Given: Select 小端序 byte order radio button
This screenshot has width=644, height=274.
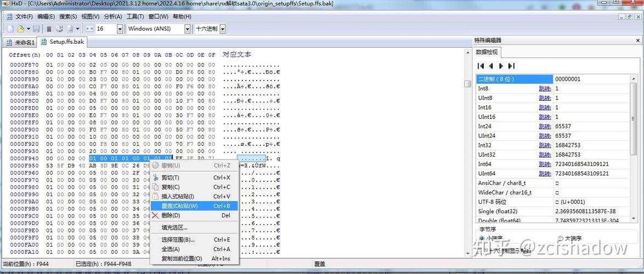Looking at the screenshot, I should 483,238.
